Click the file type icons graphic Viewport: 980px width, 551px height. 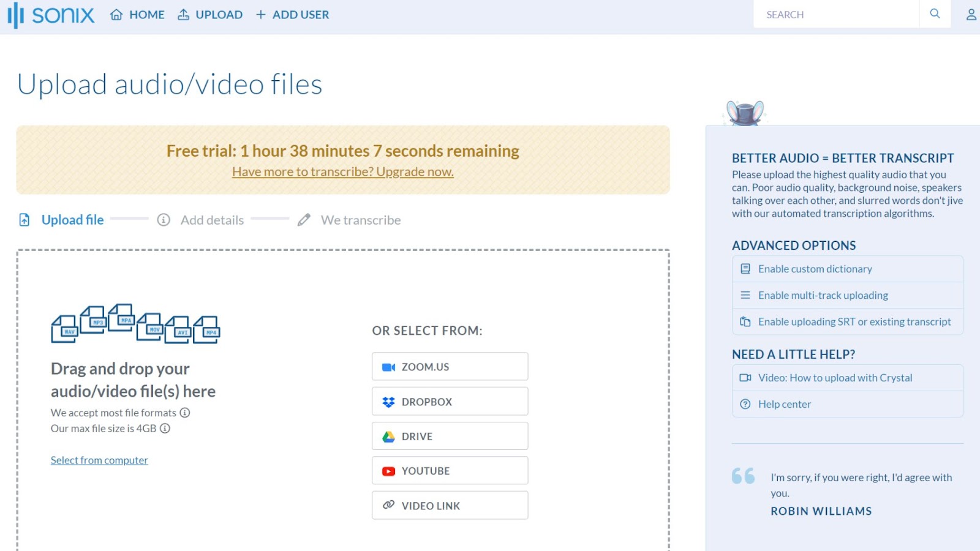point(135,323)
